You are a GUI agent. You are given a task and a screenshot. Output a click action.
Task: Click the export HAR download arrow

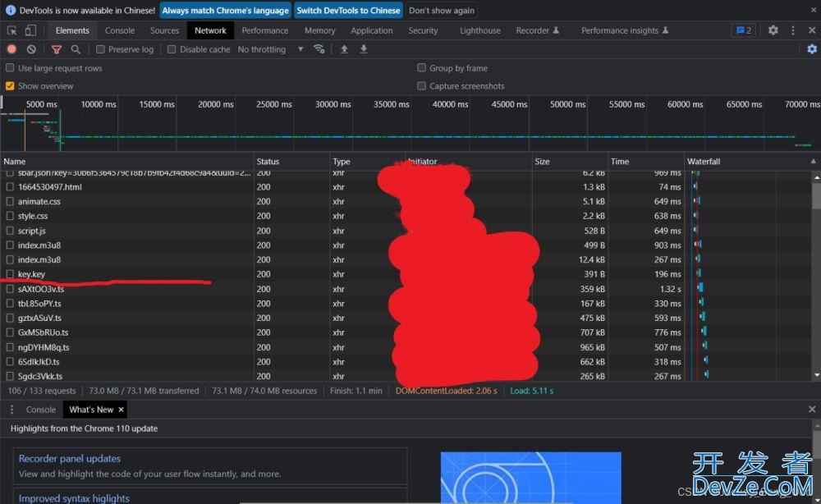tap(364, 49)
